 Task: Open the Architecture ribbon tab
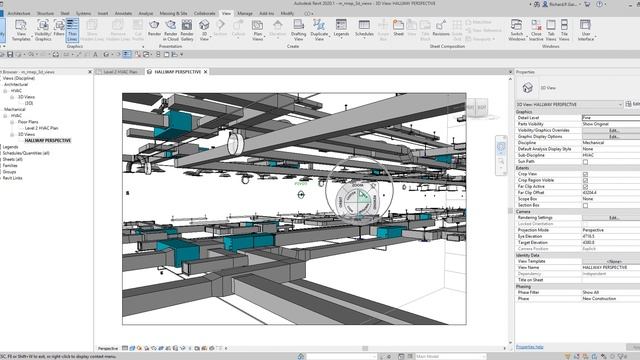tap(19, 13)
